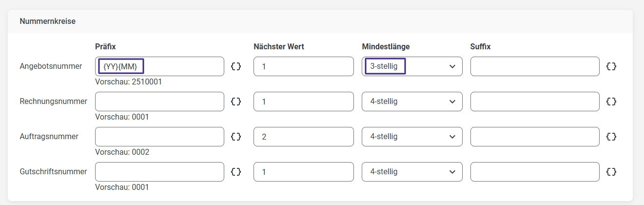Viewport: 644px width, 205px height.
Task: Click braces icon next to Gutschriftsnummer suffix
Action: (x=611, y=172)
